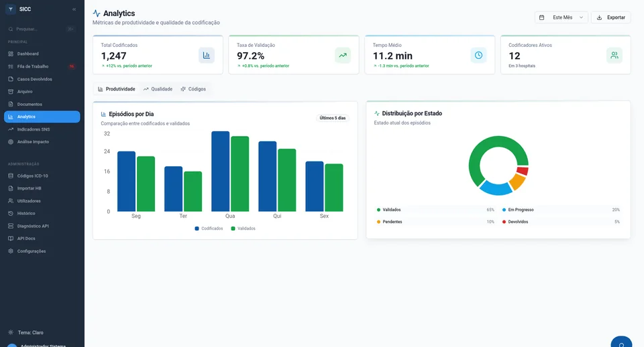
Task: Click the SICC logo icon
Action: [x=11, y=9]
